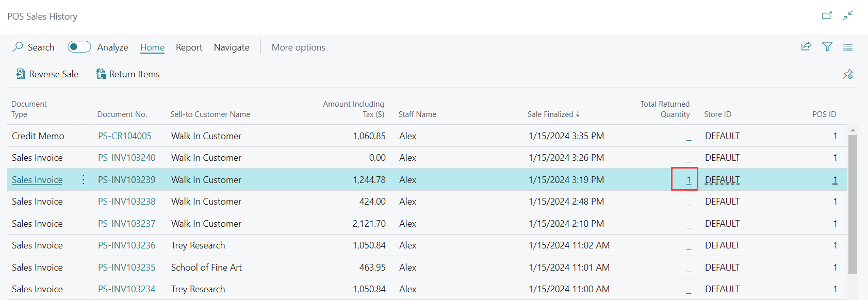868x300 pixels.
Task: Click the Reverse Sale icon
Action: [21, 74]
